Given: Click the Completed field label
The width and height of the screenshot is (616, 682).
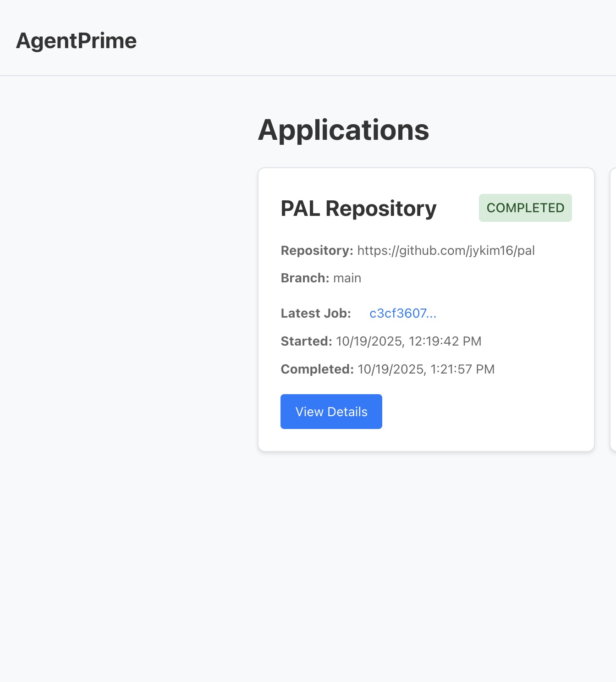Looking at the screenshot, I should [317, 369].
